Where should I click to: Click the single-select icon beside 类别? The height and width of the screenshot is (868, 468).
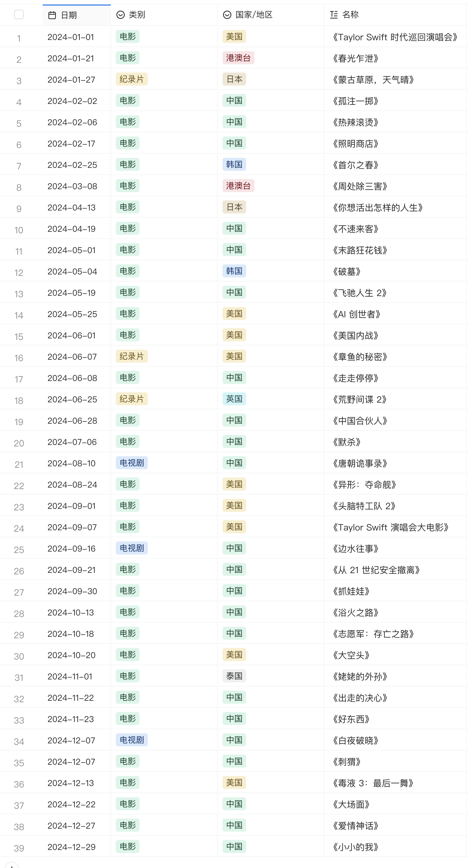tap(120, 15)
